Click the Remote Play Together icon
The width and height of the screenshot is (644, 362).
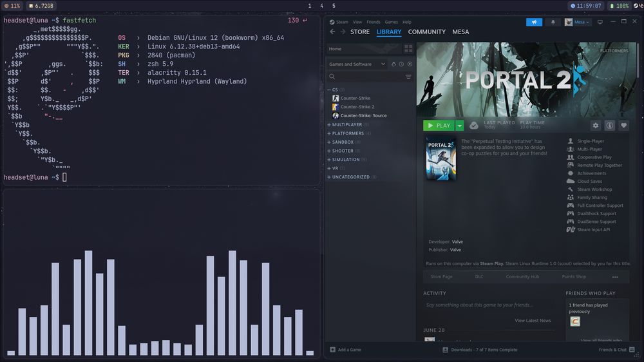[x=571, y=165]
